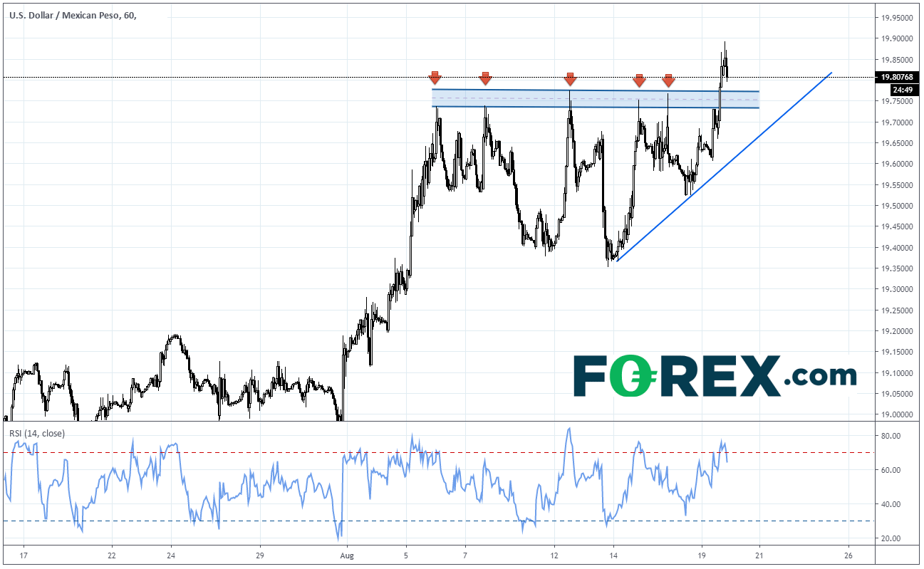Click the date label 21 on time axis
Screen dimensions: 924x569
point(759,555)
